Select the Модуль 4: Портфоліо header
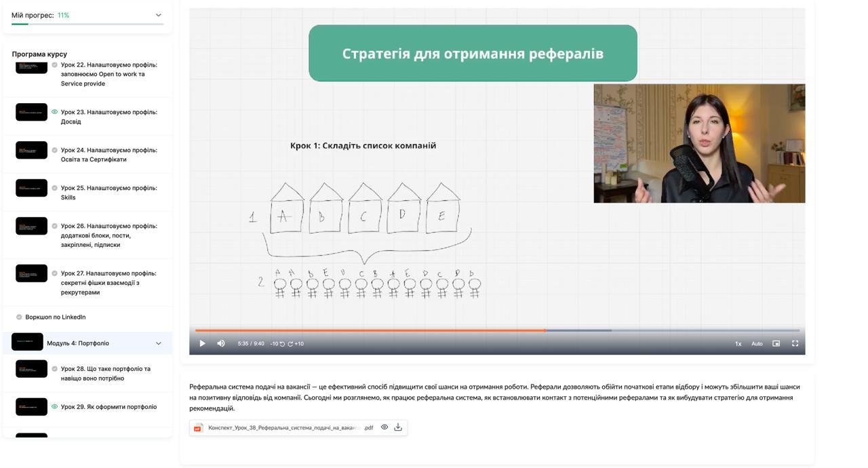The width and height of the screenshot is (868, 468). point(87,343)
